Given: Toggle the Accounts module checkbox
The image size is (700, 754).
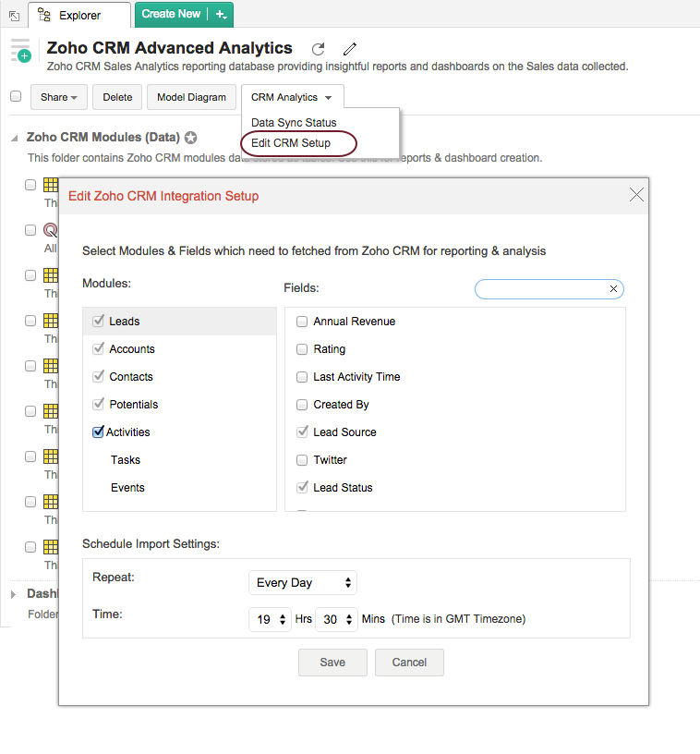Looking at the screenshot, I should pos(99,348).
